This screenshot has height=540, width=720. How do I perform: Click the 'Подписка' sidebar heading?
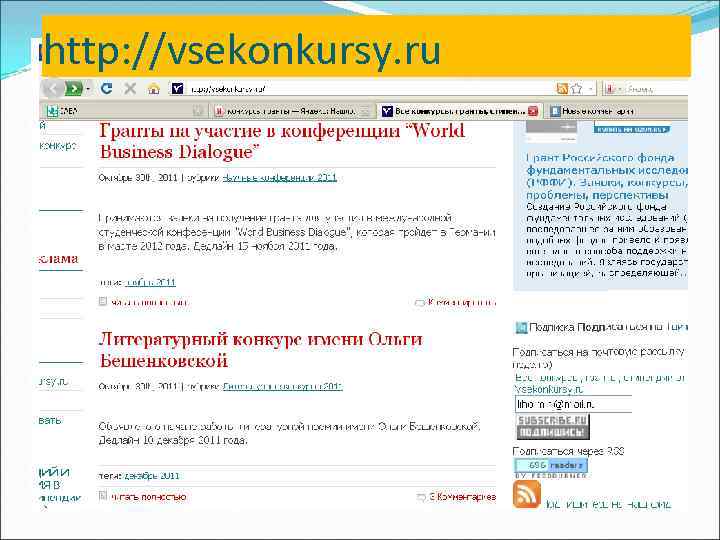tap(552, 327)
